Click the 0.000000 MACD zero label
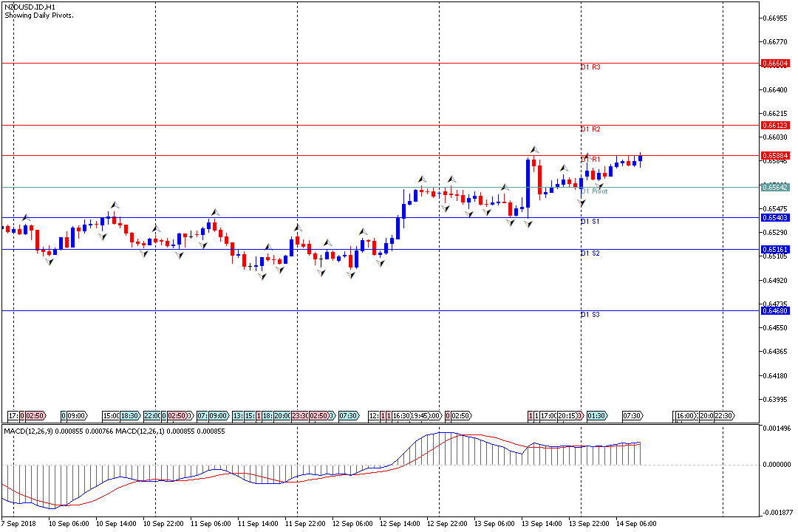The height and width of the screenshot is (532, 798). 777,465
